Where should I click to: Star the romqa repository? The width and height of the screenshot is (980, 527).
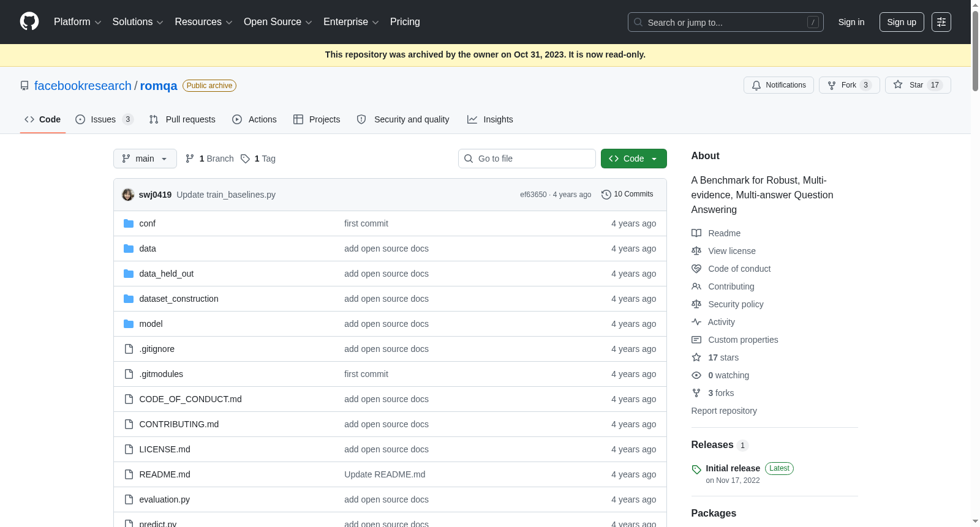click(x=918, y=85)
